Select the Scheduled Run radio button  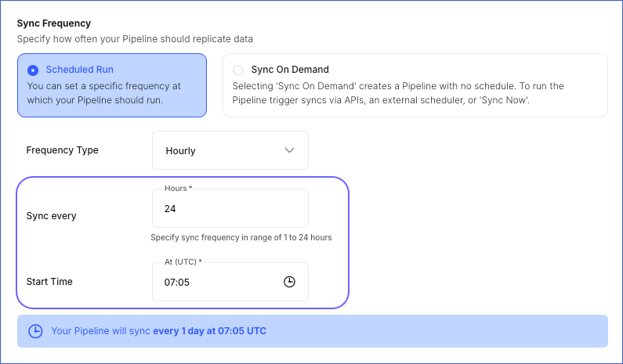(x=33, y=70)
